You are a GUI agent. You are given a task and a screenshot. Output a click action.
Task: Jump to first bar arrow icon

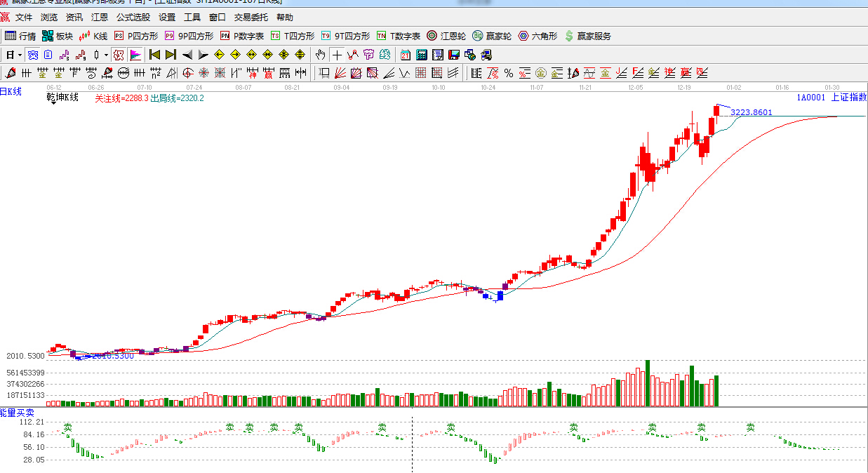[x=154, y=55]
